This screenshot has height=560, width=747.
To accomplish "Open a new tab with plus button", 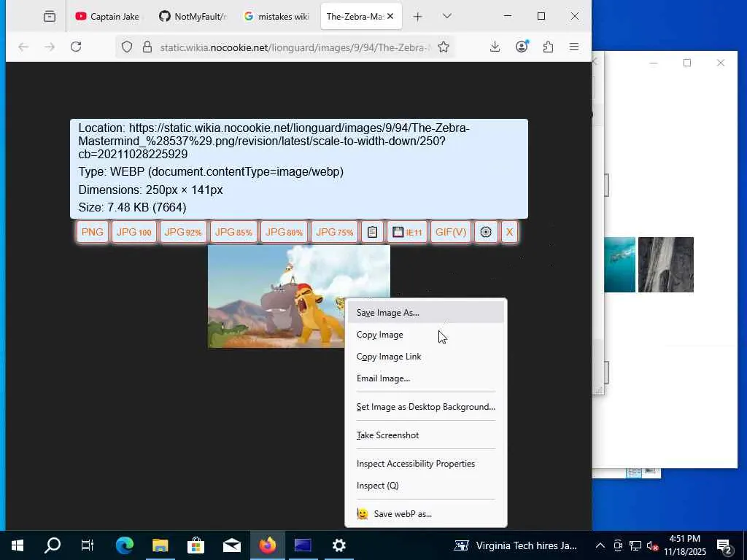I will tap(417, 17).
